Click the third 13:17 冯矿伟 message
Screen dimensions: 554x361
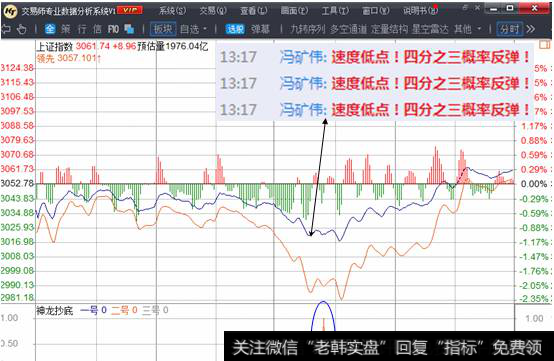point(375,110)
